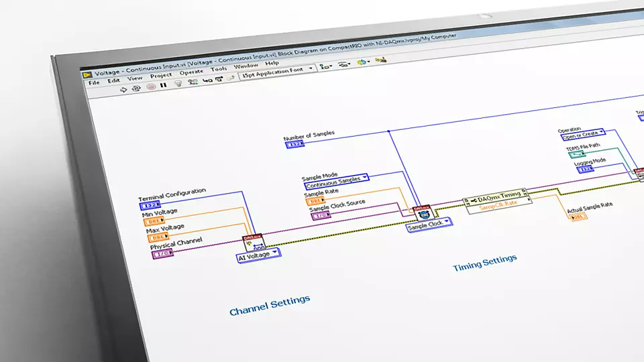The image size is (644, 362).
Task: Click the red Abort Execution button
Action: [x=151, y=86]
